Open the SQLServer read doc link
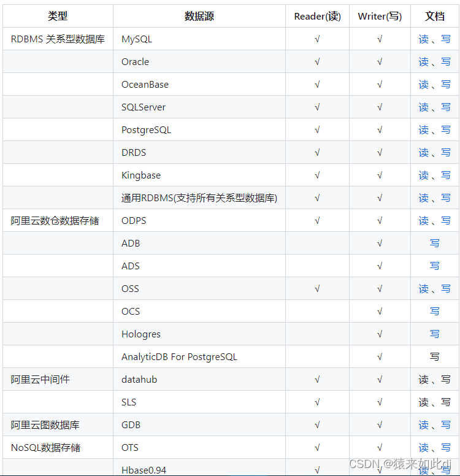Viewport: 460px width, 476px height. pyautogui.click(x=424, y=107)
